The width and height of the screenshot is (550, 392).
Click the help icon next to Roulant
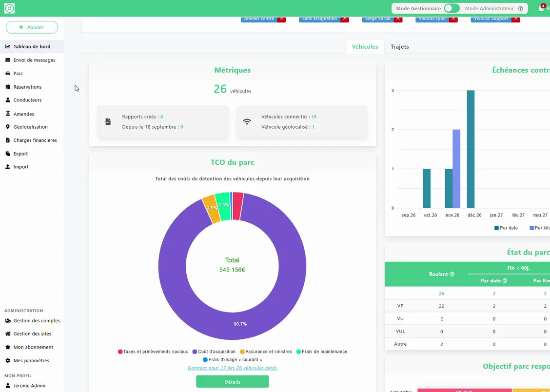click(x=452, y=274)
